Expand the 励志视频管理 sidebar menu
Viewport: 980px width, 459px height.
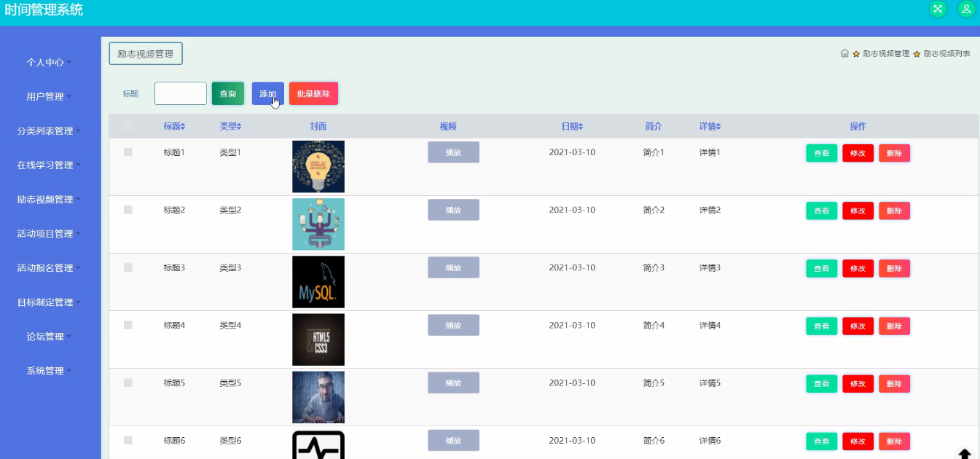(x=50, y=200)
